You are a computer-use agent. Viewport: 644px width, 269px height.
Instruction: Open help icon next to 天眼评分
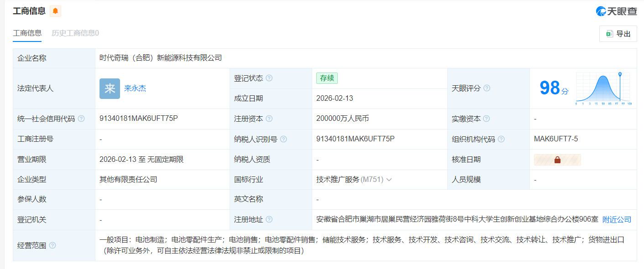(x=487, y=88)
